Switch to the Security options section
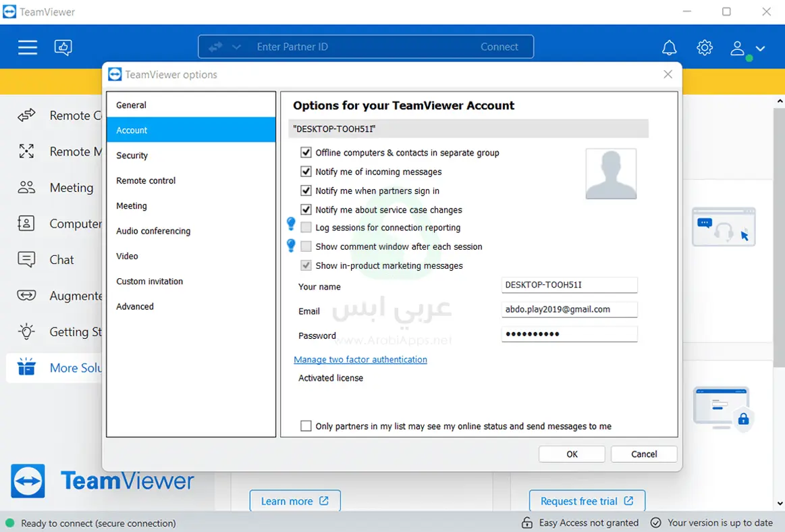 (132, 155)
